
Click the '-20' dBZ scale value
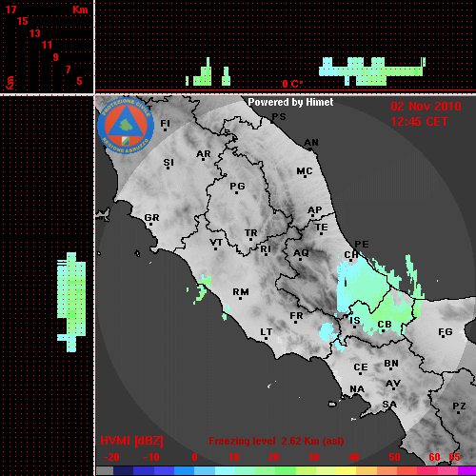click(111, 457)
